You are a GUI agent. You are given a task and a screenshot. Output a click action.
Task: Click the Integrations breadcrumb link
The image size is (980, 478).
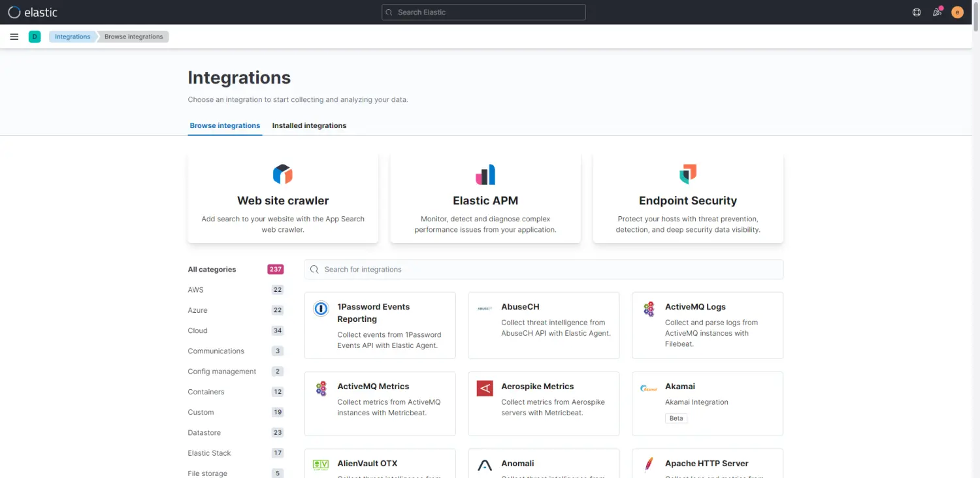(x=73, y=37)
